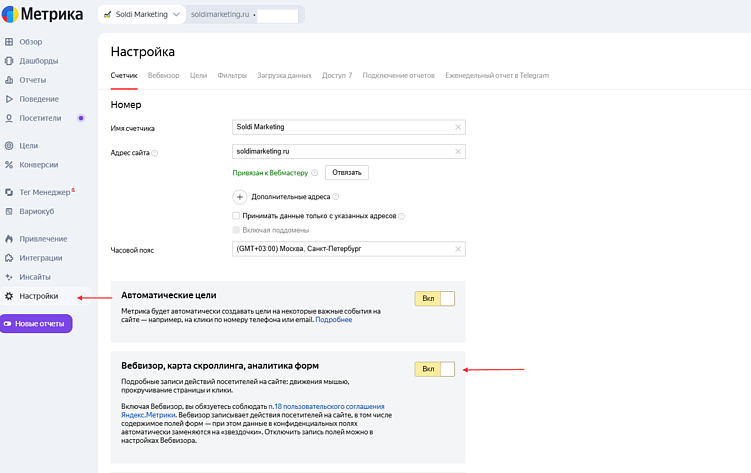Viewport: 751px width, 473px height.
Task: Select the Тег Менеджер menu label
Action: (x=45, y=192)
